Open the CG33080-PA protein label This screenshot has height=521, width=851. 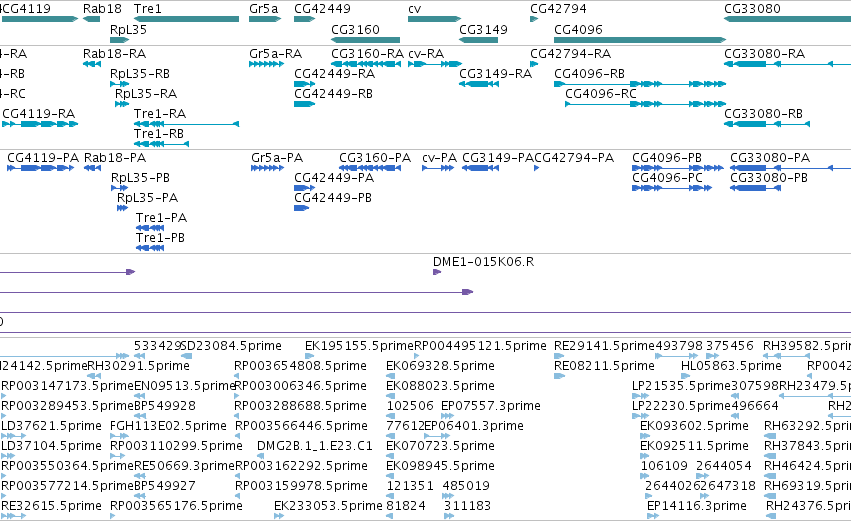click(770, 158)
